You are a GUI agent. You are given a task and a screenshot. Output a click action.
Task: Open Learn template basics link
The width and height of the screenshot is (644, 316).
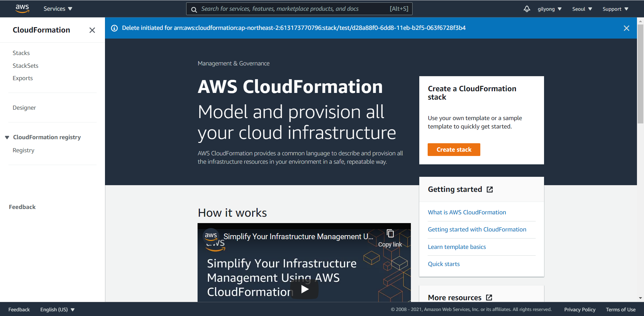click(x=457, y=247)
